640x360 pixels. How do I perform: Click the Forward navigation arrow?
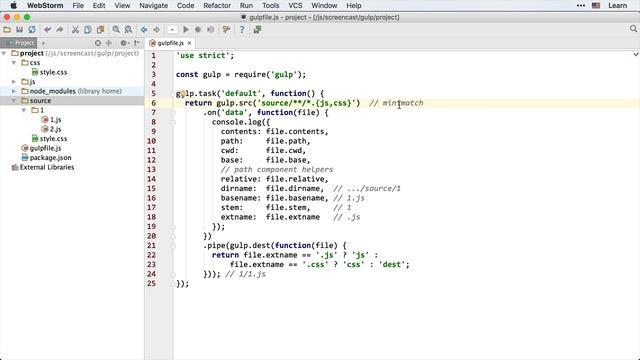point(156,29)
